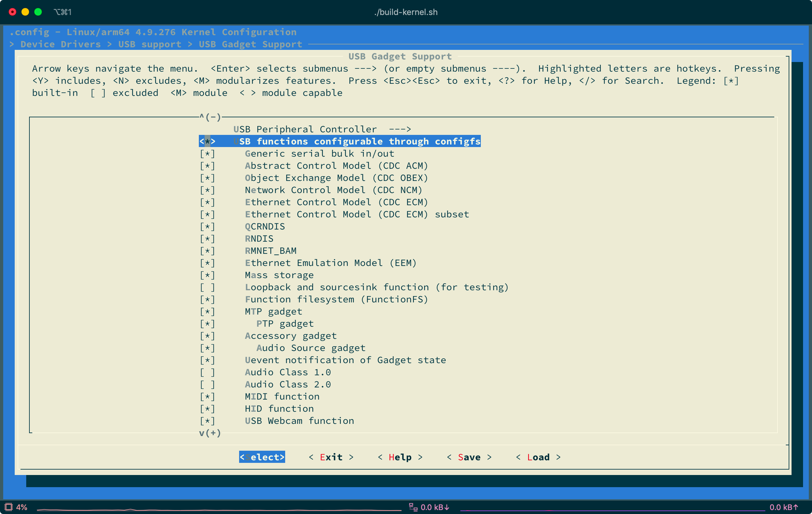812x514 pixels.
Task: Select the HID function menu entry
Action: point(279,409)
